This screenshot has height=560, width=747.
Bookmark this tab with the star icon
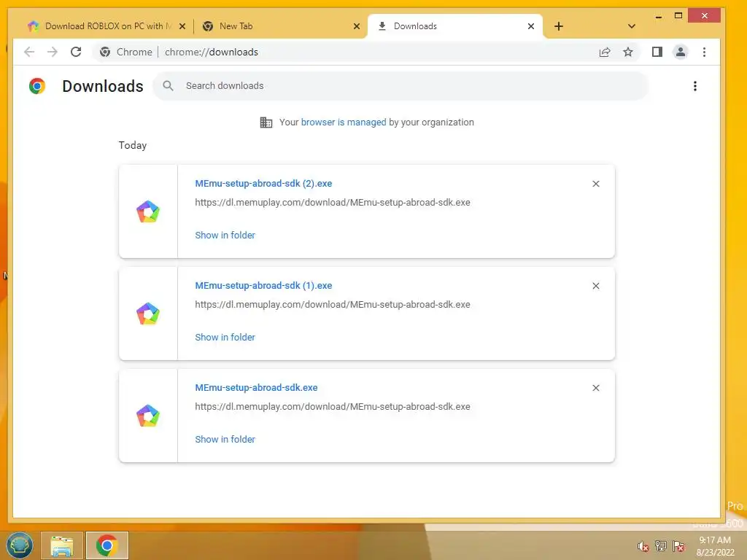(628, 52)
